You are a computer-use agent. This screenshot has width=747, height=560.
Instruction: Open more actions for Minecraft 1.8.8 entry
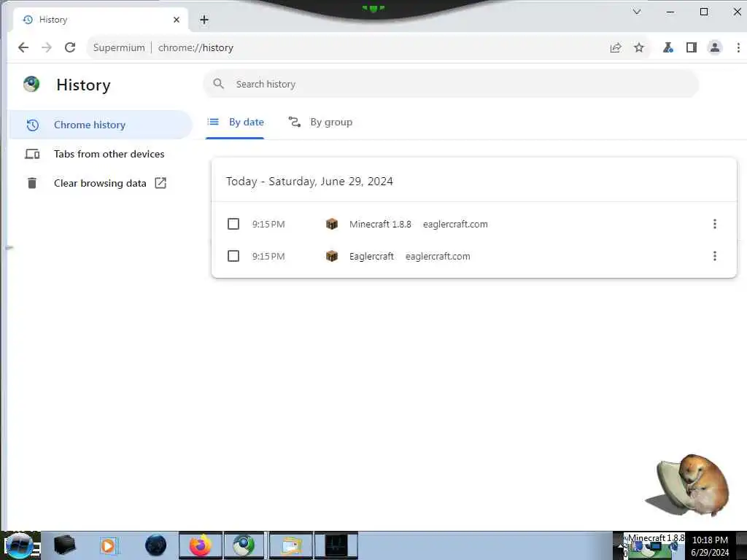tap(715, 224)
